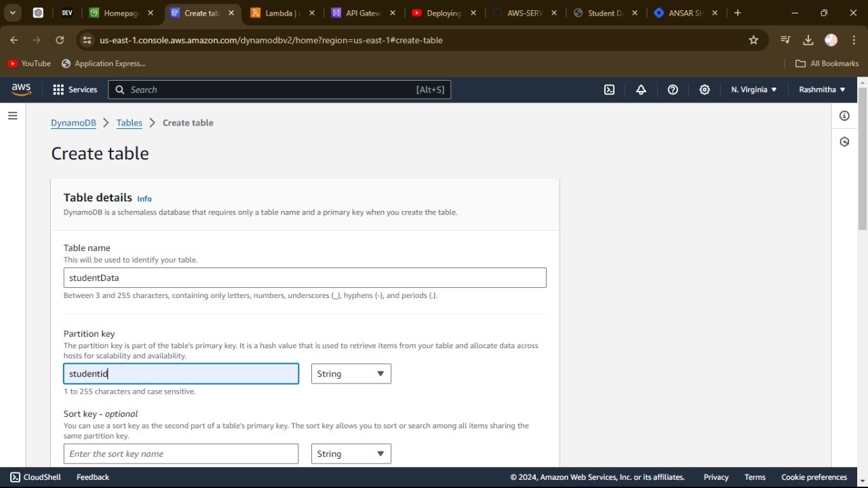This screenshot has width=868, height=488.
Task: Open the tab search dropdown arrow
Action: [x=12, y=13]
